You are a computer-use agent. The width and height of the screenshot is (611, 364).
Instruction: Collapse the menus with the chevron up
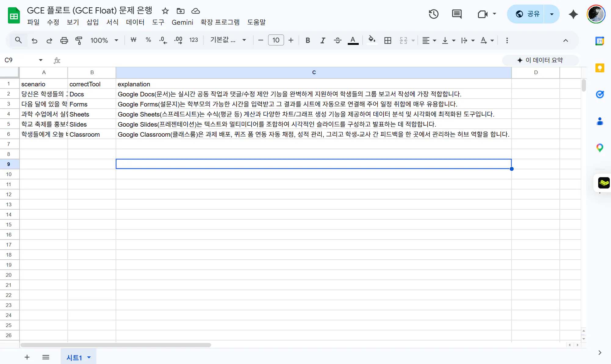566,40
